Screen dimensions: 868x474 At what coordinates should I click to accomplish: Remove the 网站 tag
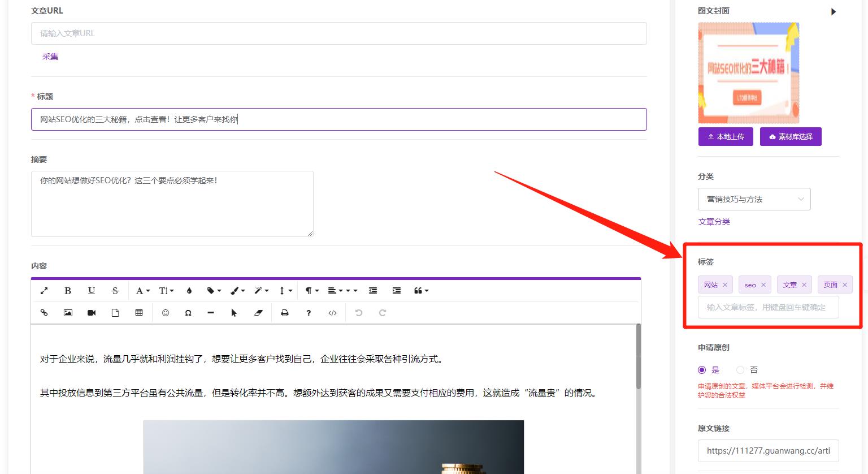(725, 285)
